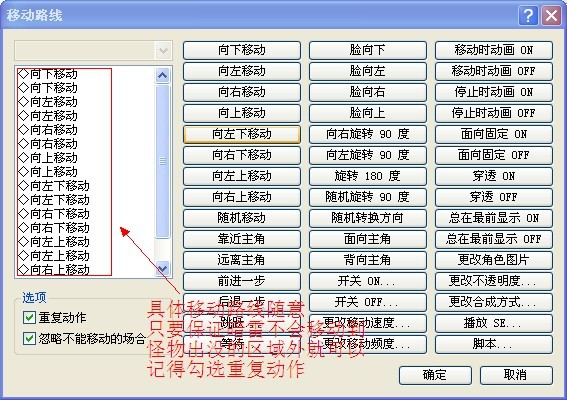Choose 向右旋转 90 度 button
Viewport: 567px width, 400px height.
pos(368,134)
